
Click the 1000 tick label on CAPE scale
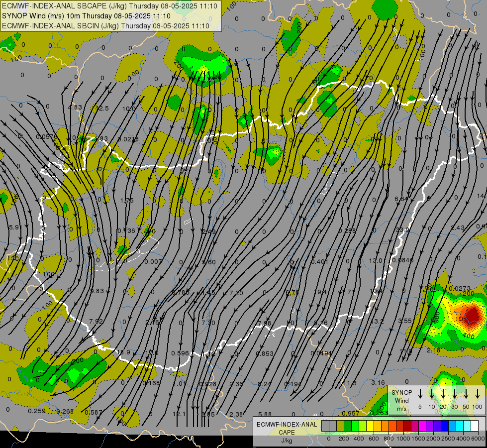[x=403, y=439]
